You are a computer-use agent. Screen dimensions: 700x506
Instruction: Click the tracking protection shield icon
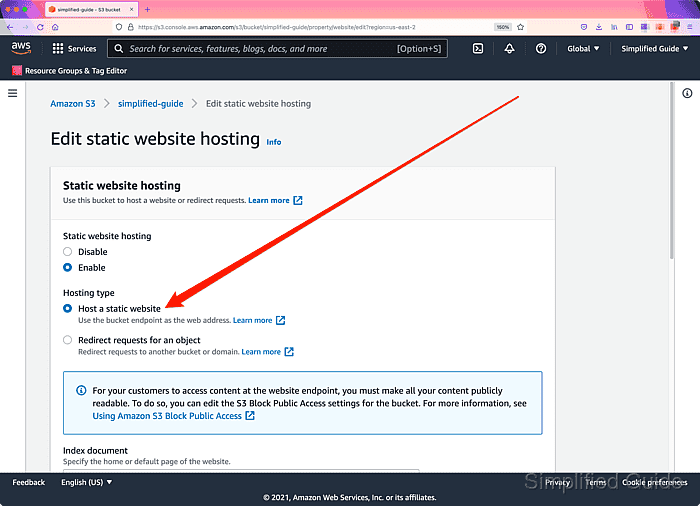[x=119, y=27]
